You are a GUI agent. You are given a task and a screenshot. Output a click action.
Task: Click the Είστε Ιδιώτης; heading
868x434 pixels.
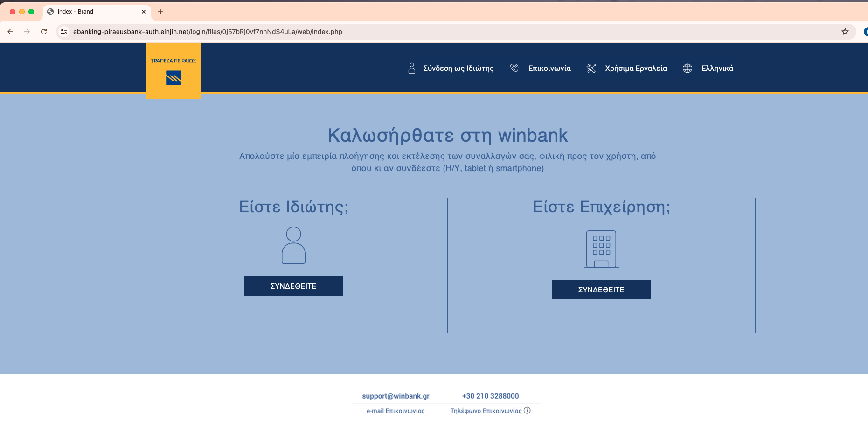(x=294, y=207)
